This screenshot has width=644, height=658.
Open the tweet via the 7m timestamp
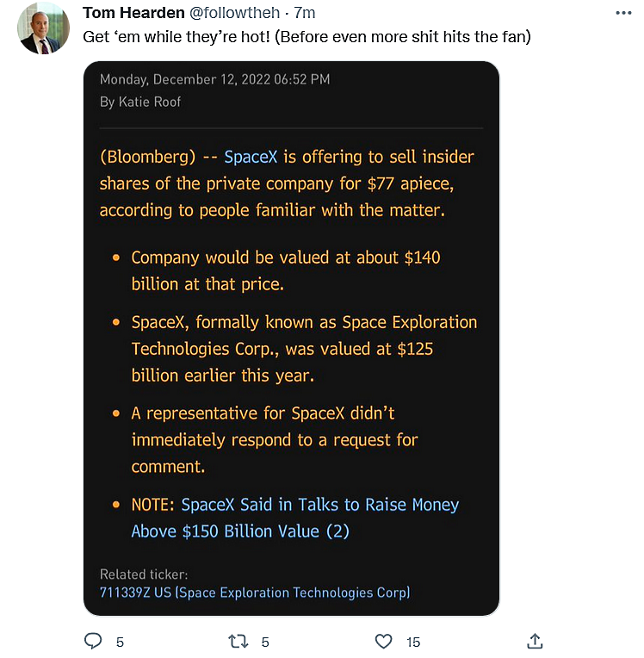305,13
